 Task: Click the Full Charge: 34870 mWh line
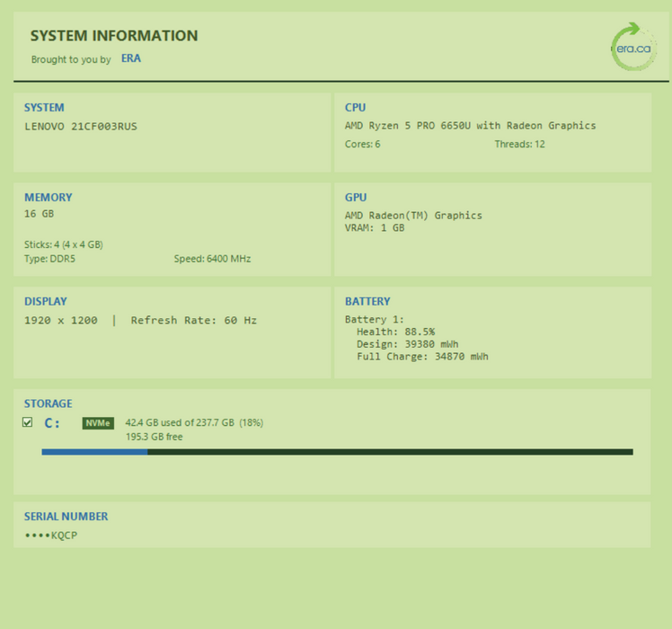tap(422, 357)
